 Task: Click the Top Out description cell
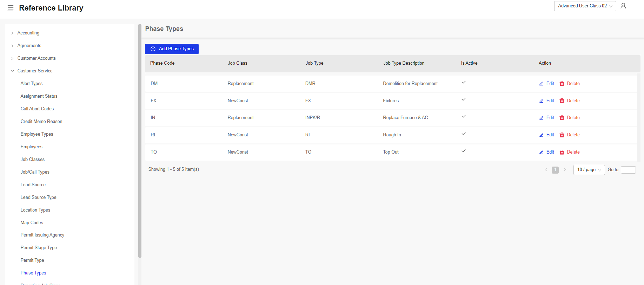[391, 152]
